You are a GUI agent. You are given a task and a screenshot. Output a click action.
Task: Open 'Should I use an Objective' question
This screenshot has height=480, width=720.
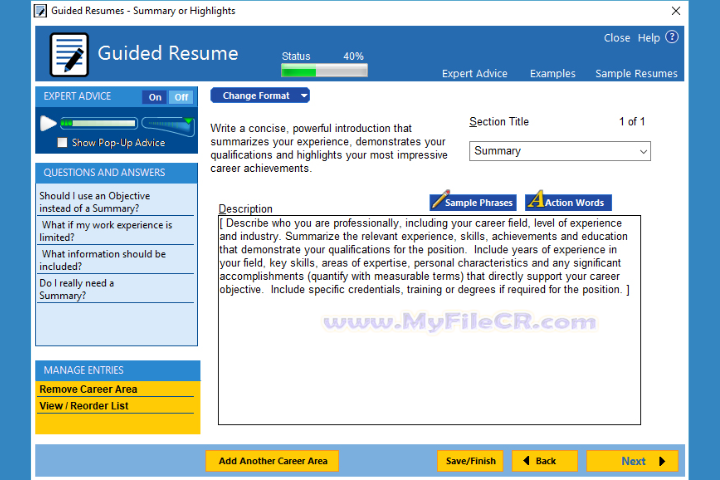116,202
